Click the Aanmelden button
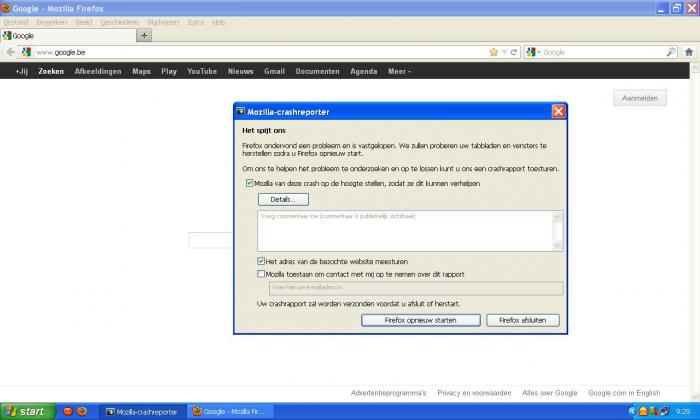 640,98
